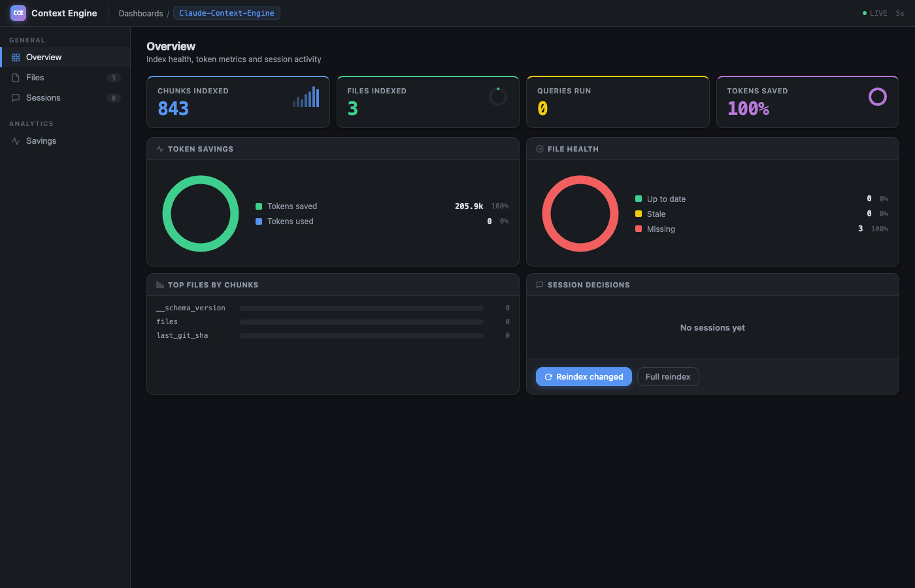Click the Files Indexed card label
Screen dimensions: 915x588
[377, 91]
